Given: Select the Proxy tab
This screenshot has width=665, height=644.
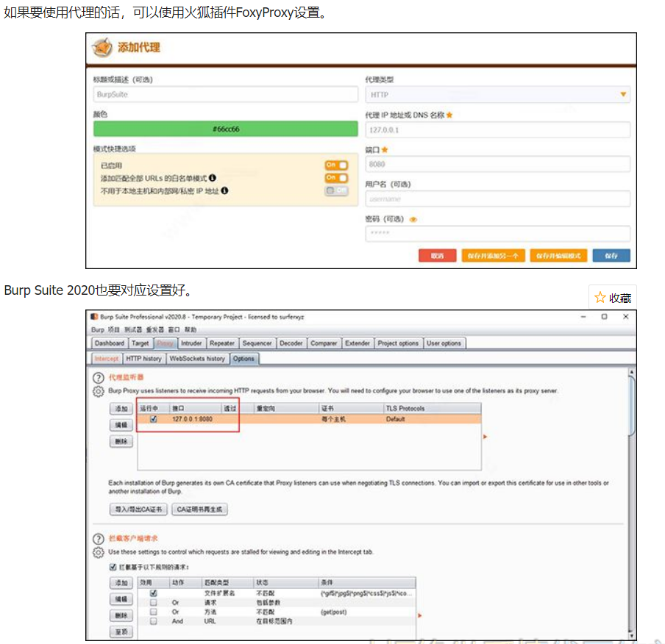Looking at the screenshot, I should [165, 343].
